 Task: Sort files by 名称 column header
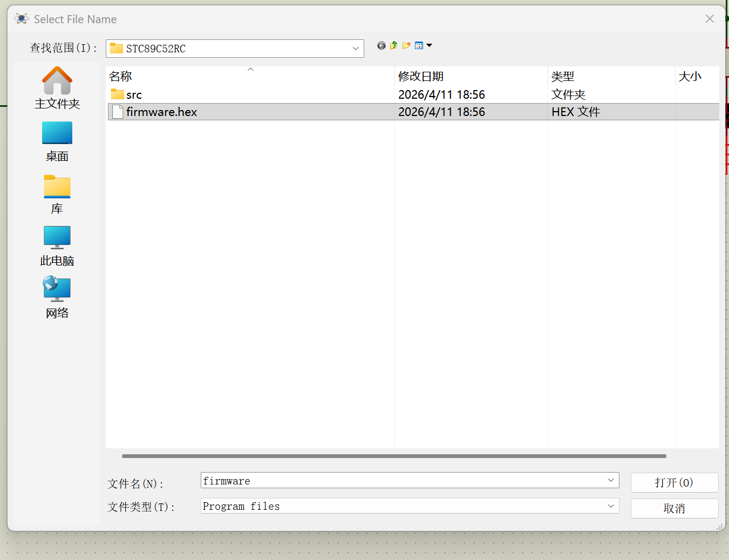[x=121, y=77]
